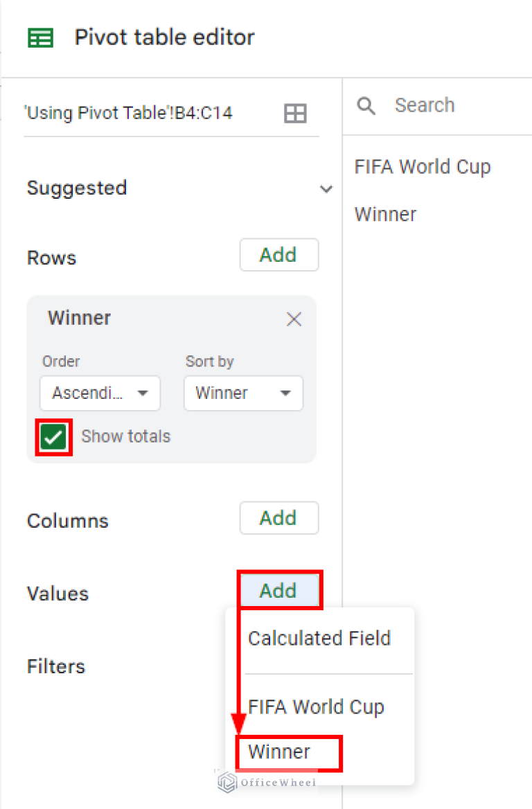Viewport: 532px width, 809px height.
Task: Collapse the Suggested section chevron
Action: pos(326,188)
